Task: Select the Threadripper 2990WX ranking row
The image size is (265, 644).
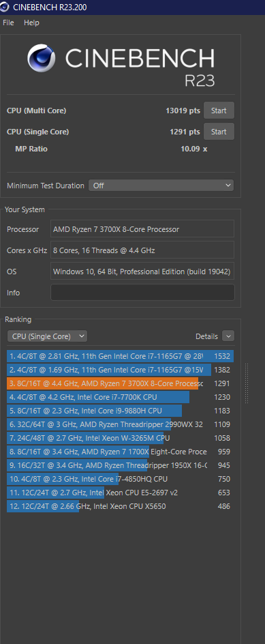Action: click(120, 424)
